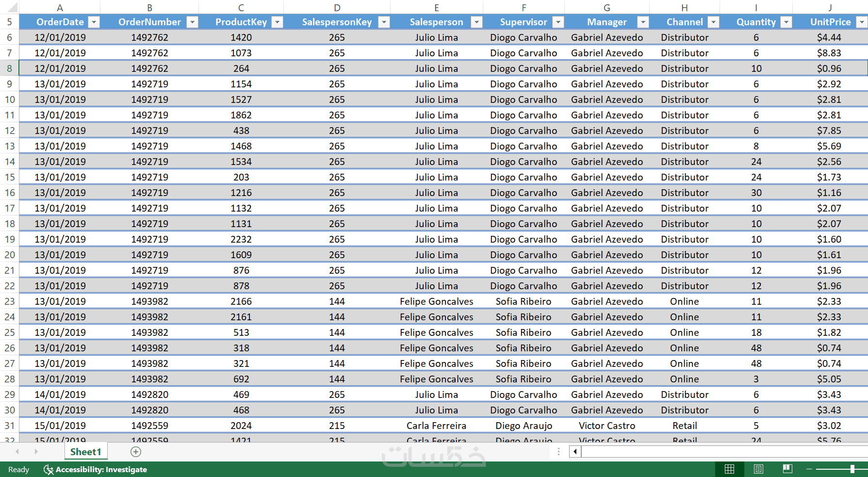Click the Ready status indicator

[18, 469]
